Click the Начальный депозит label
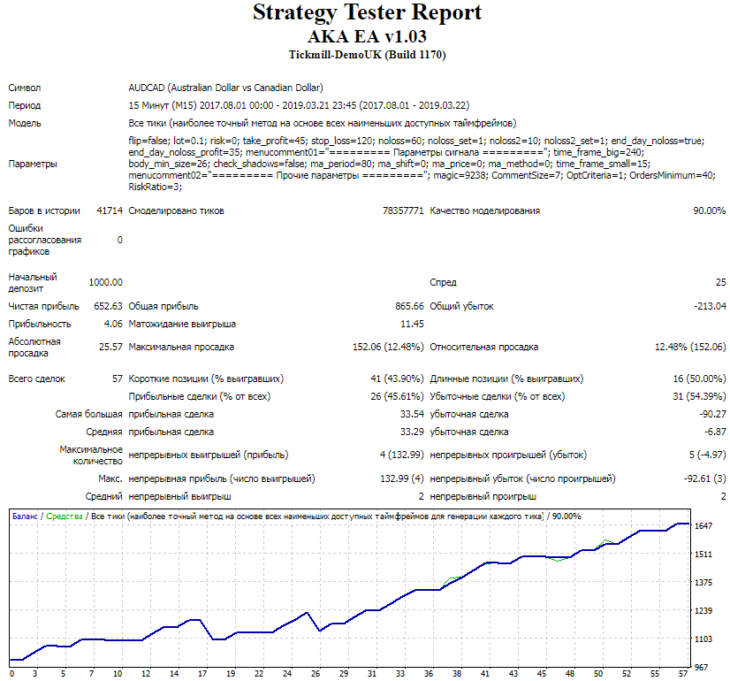Image resolution: width=730 pixels, height=681 pixels. point(33,283)
